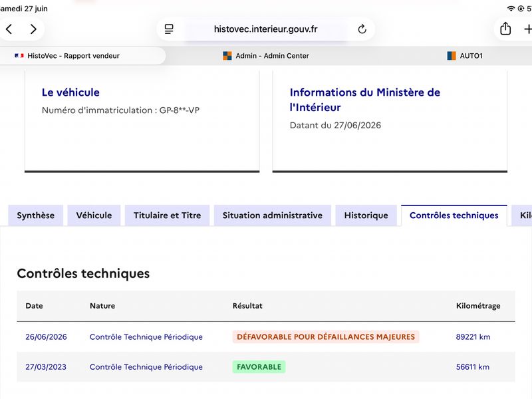Screen dimensions: 532x399
Task: Switch to HistoVec - Rapport vendeur browser tab
Action: pyautogui.click(x=82, y=56)
